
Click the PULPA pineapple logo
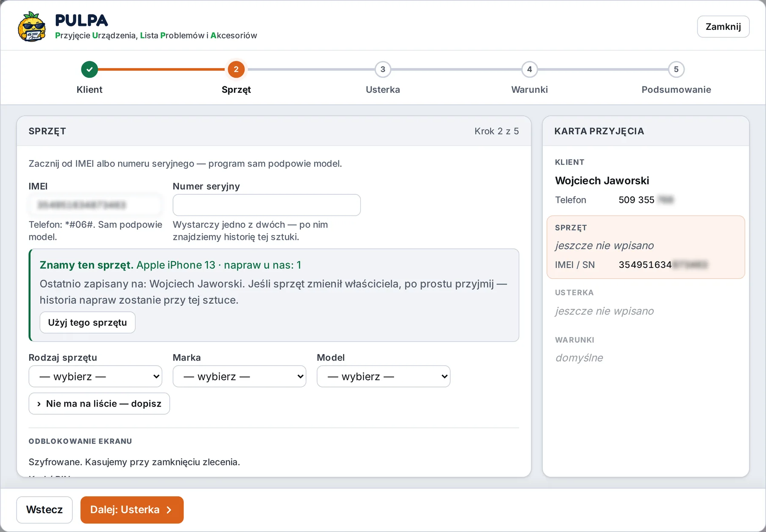point(32,26)
